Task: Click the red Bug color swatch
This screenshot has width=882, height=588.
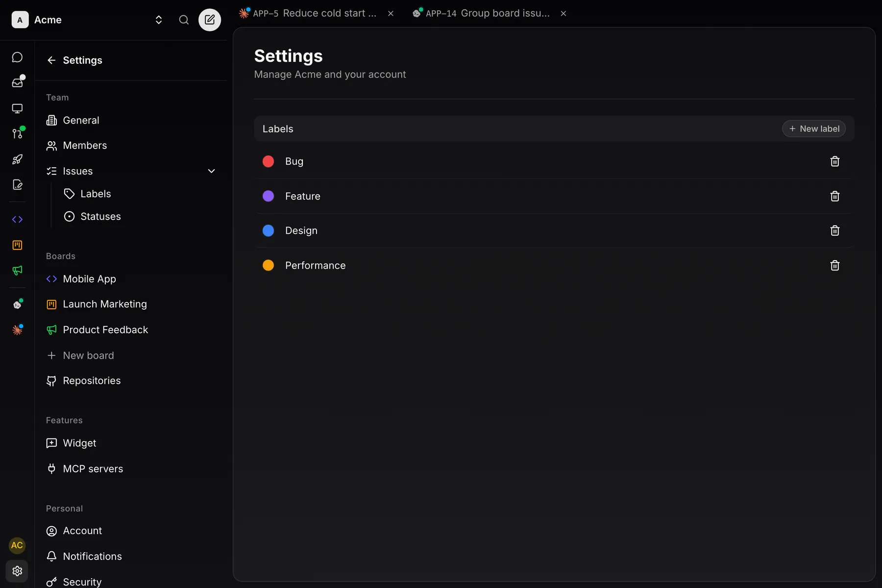Action: pos(269,161)
